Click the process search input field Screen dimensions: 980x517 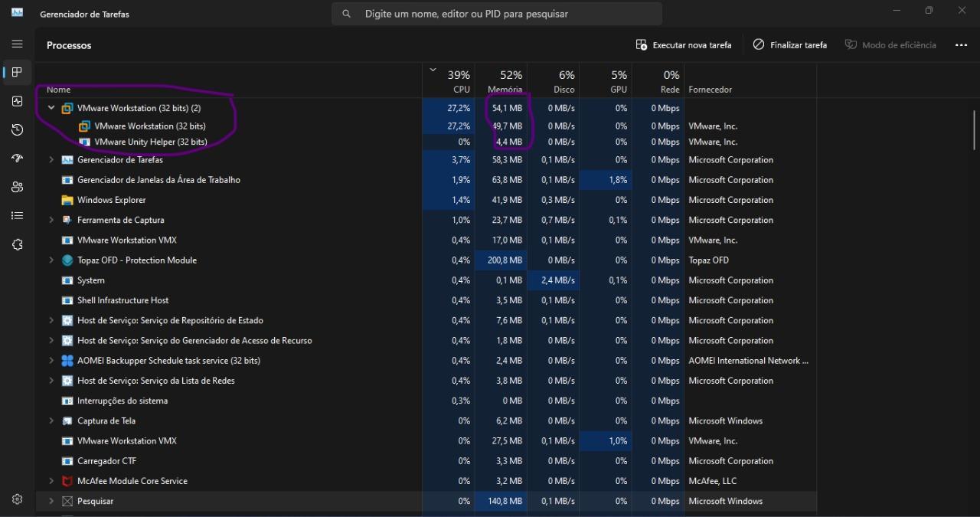coord(497,14)
